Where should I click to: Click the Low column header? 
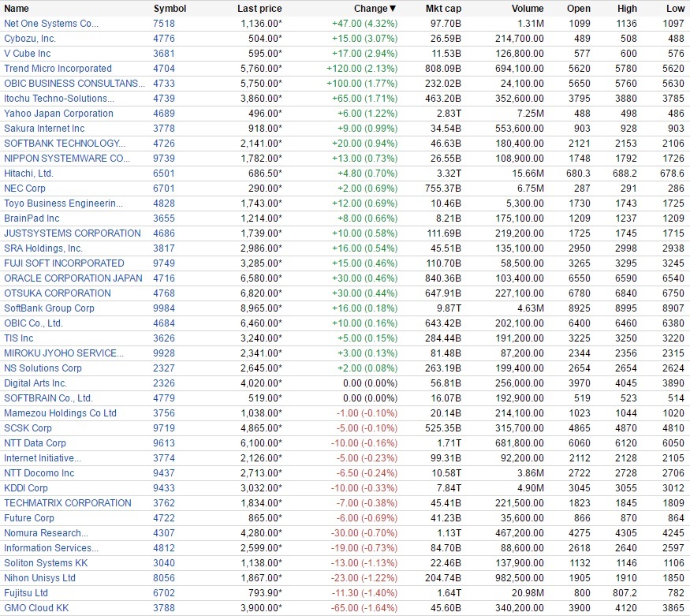(x=676, y=9)
